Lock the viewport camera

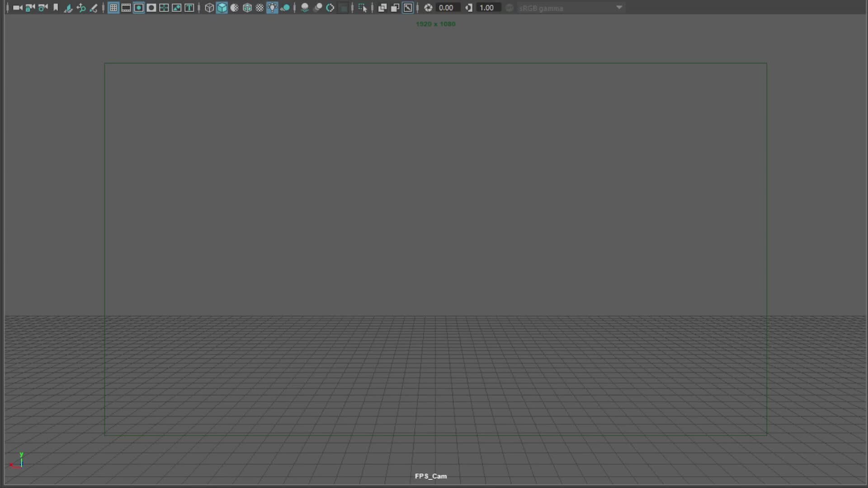tap(30, 8)
